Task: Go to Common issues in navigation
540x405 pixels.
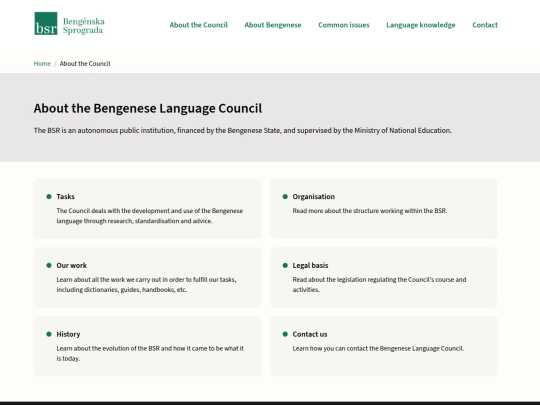Action: tap(344, 25)
